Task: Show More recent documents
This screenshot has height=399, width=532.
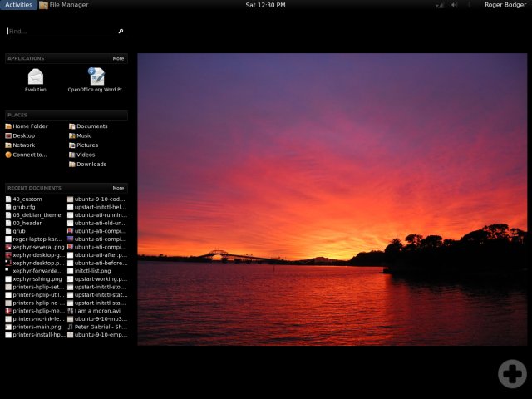Action: [118, 188]
